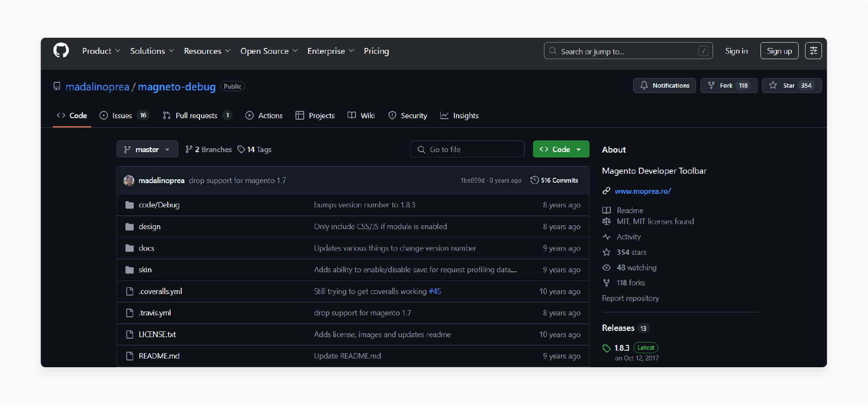
Task: View the 516 Commits history
Action: click(554, 180)
